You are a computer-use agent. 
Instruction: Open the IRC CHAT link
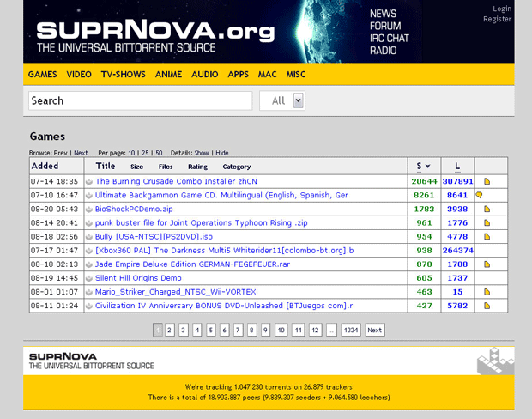point(390,39)
